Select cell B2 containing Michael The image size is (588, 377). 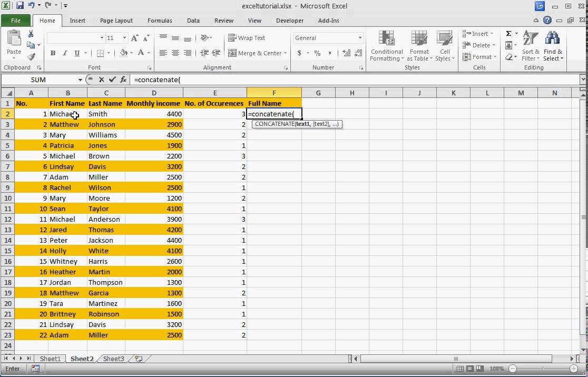[x=67, y=114]
